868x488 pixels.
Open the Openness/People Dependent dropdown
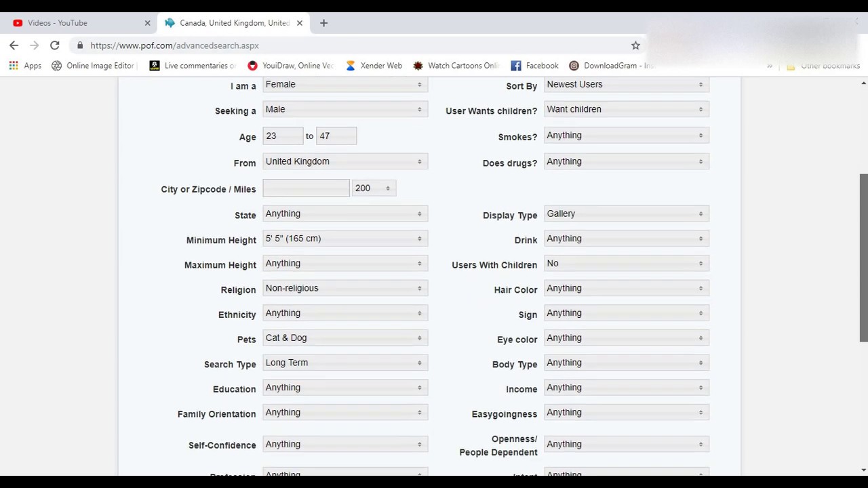click(627, 444)
